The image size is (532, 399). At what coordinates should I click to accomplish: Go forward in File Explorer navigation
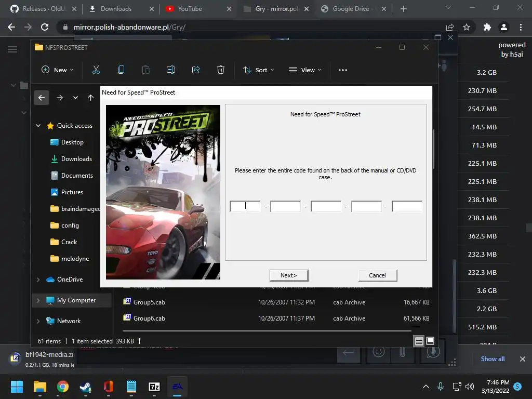(60, 98)
